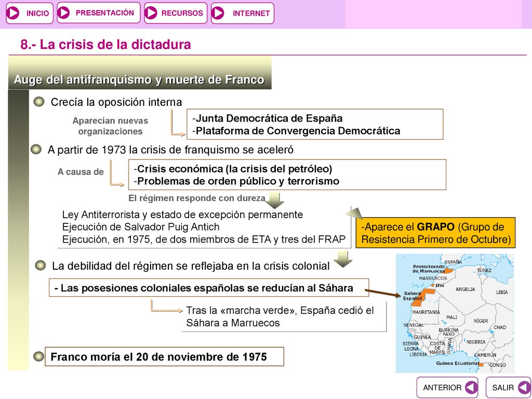Image resolution: width=532 pixels, height=399 pixels.
Task: Select 'Aparecían nuevas organizaciones' label
Action: pos(110,126)
